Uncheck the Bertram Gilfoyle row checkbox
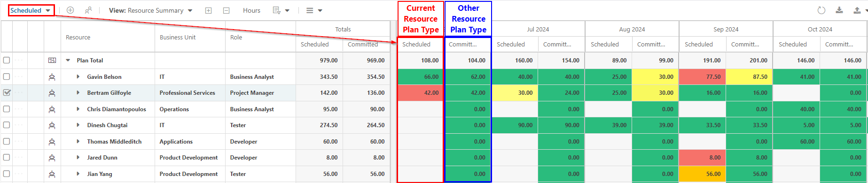 (7, 93)
